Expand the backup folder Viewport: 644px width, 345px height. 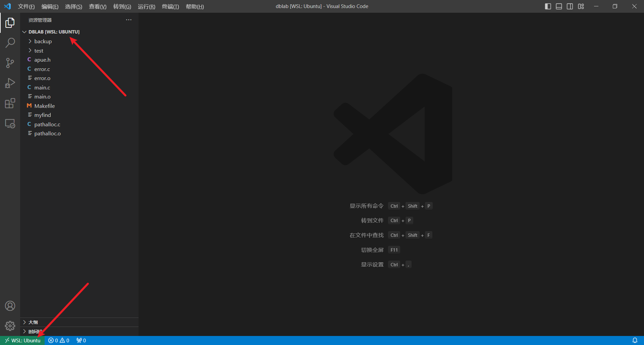79,41
